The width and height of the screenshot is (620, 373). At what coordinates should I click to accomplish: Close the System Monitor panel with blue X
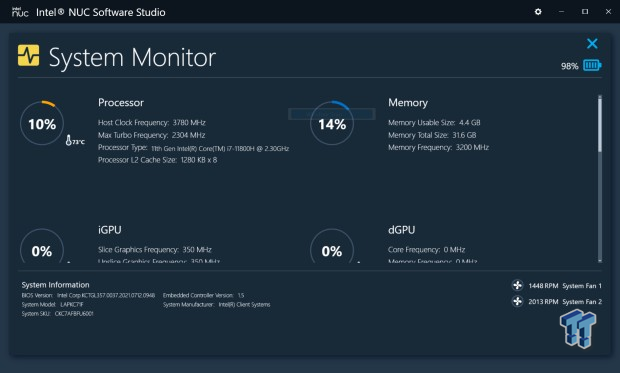[592, 44]
